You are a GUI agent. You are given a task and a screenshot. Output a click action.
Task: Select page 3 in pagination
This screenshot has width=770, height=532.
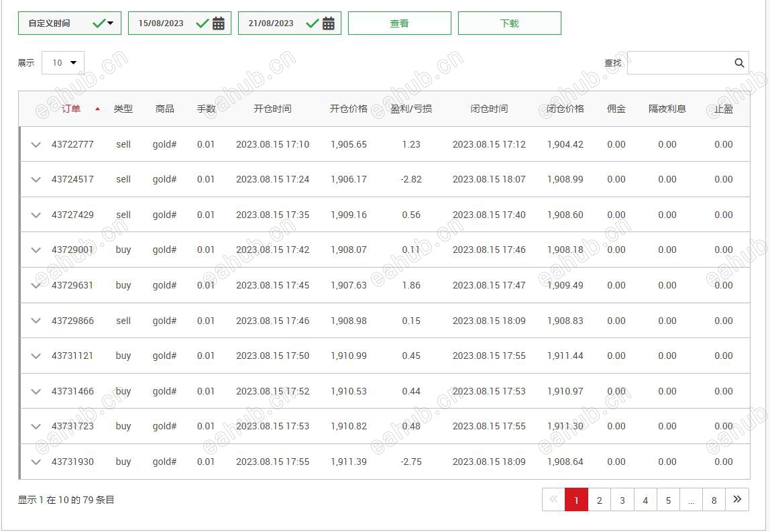point(622,500)
